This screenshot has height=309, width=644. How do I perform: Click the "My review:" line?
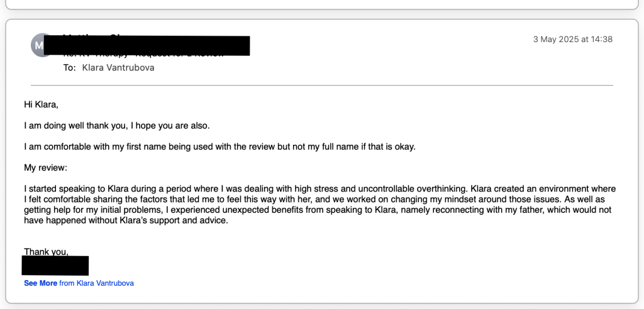click(x=45, y=168)
